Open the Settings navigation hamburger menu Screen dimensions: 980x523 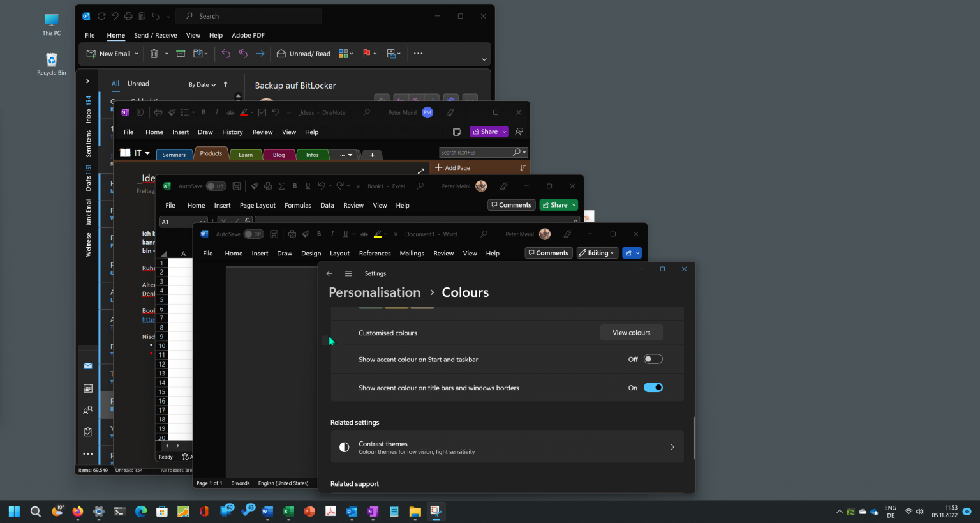click(x=348, y=273)
